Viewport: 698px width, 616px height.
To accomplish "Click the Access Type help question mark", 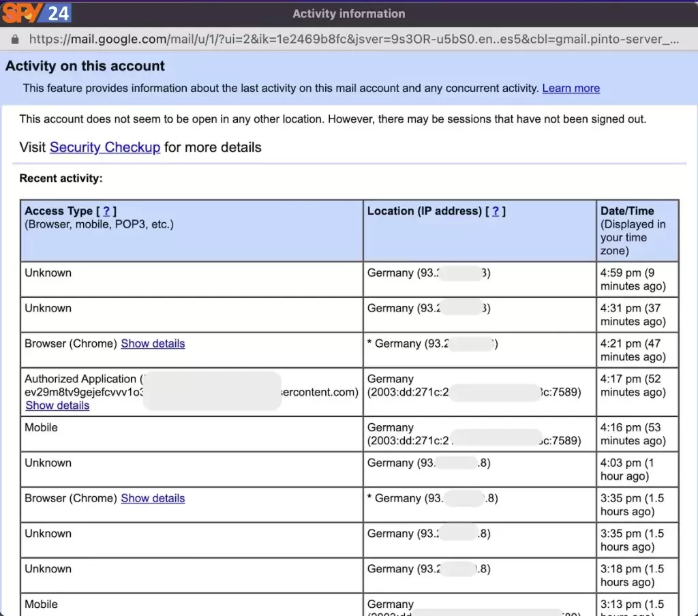I will 106,211.
